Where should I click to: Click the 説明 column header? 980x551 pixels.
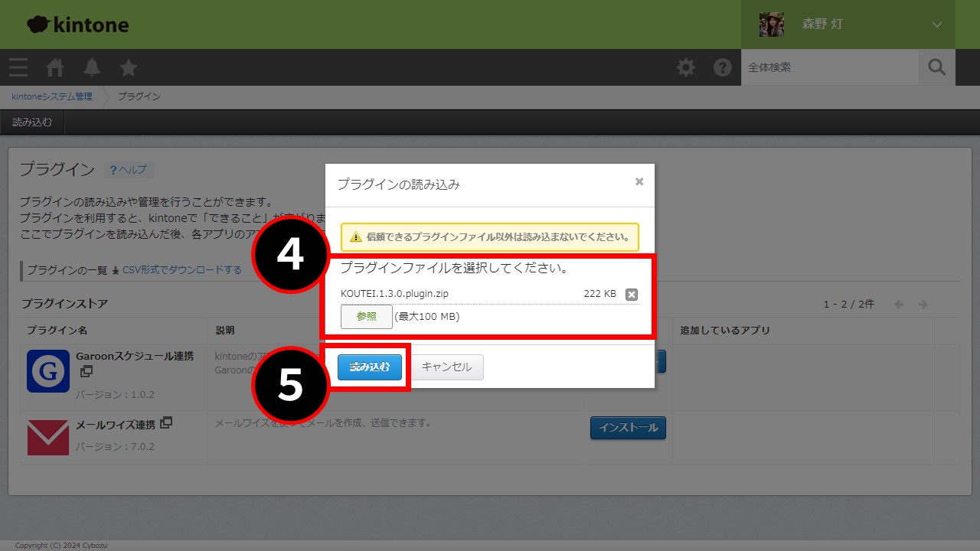point(225,331)
